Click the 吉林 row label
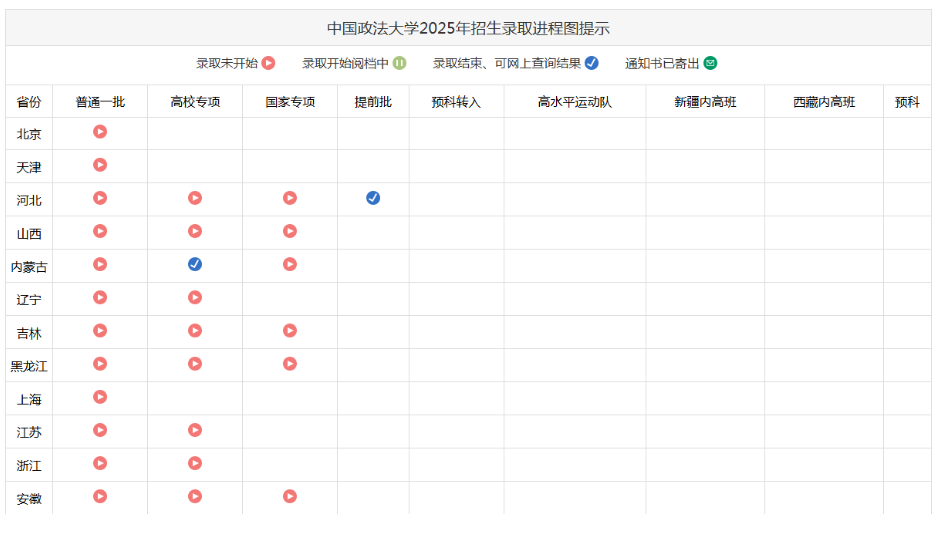This screenshot has height=536, width=940. pyautogui.click(x=29, y=333)
